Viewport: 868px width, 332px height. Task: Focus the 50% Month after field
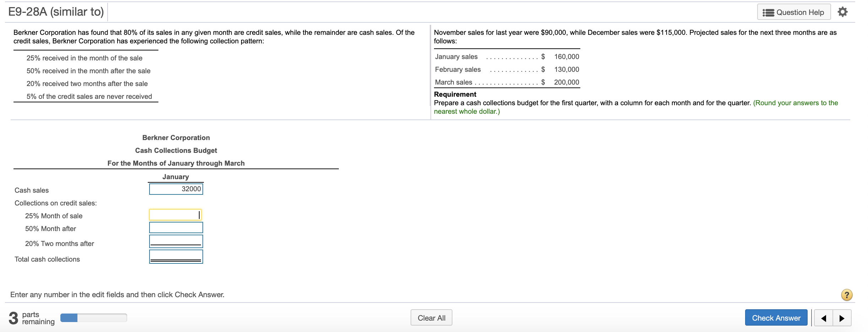click(x=176, y=227)
